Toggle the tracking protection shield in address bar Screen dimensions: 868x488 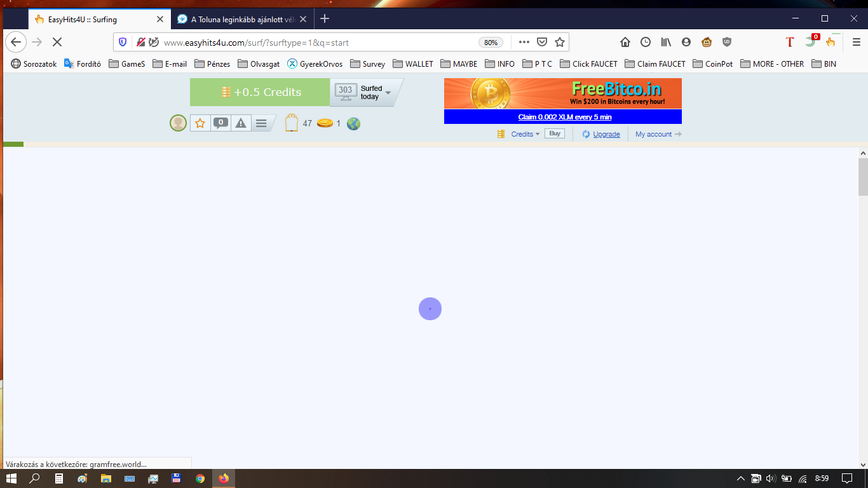point(123,42)
